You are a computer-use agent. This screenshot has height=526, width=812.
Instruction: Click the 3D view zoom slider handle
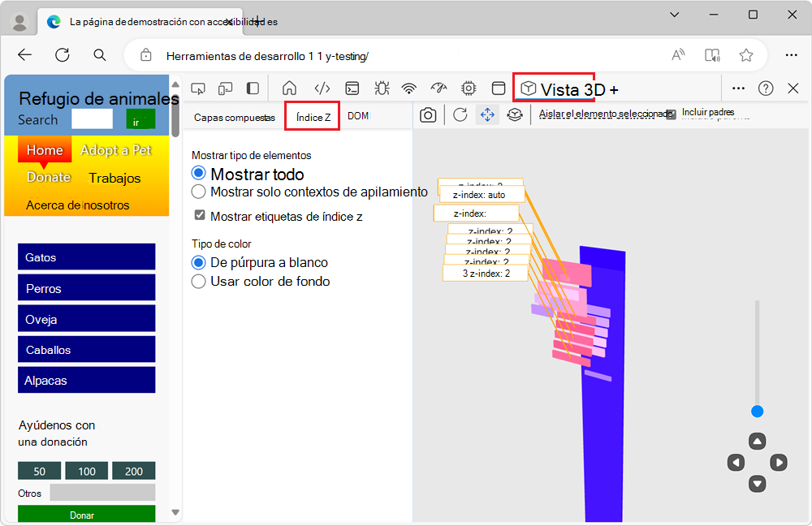[758, 412]
